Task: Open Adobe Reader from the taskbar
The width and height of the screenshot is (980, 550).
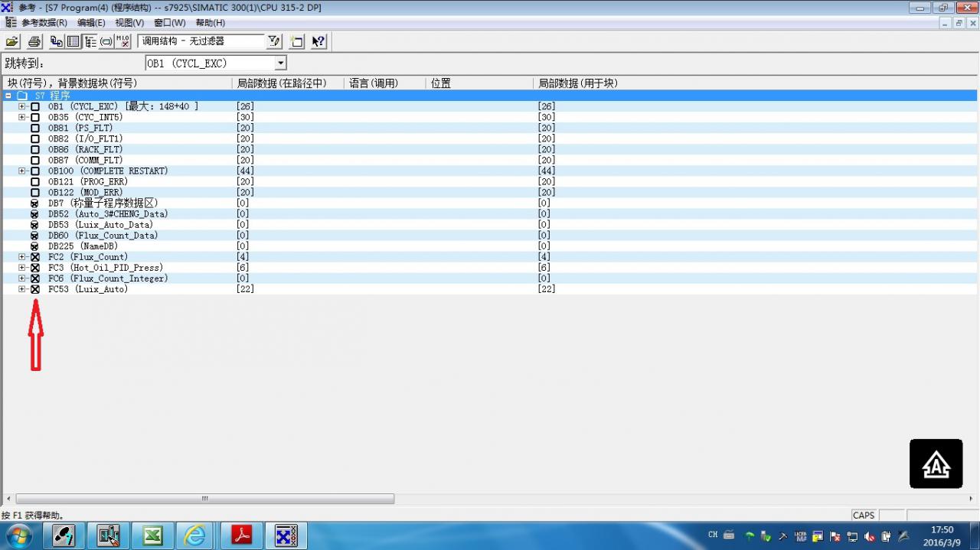Action: point(242,535)
